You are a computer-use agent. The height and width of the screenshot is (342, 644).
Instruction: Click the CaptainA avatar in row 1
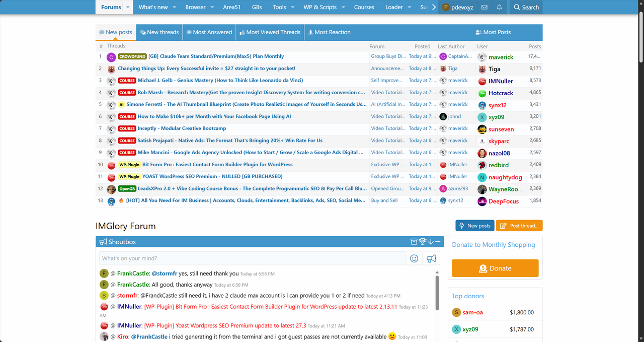443,56
